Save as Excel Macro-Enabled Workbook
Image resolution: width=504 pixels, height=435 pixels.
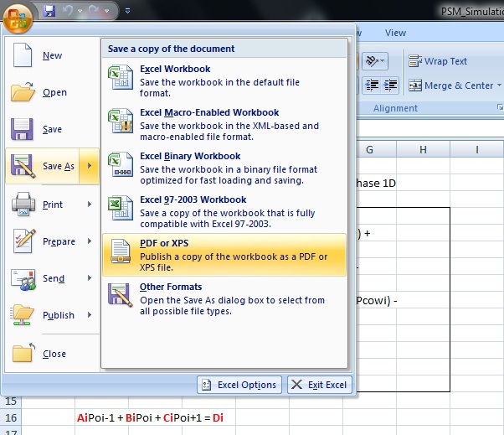[x=224, y=124]
